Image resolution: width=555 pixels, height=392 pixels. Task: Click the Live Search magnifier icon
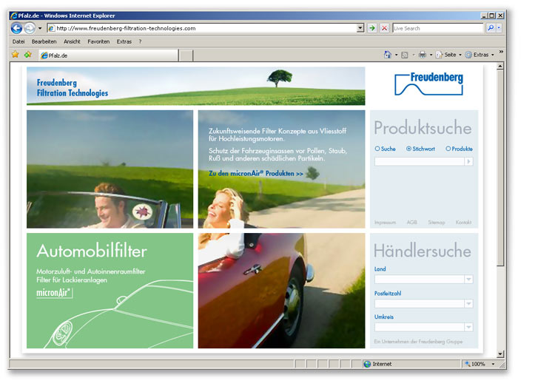(x=491, y=28)
